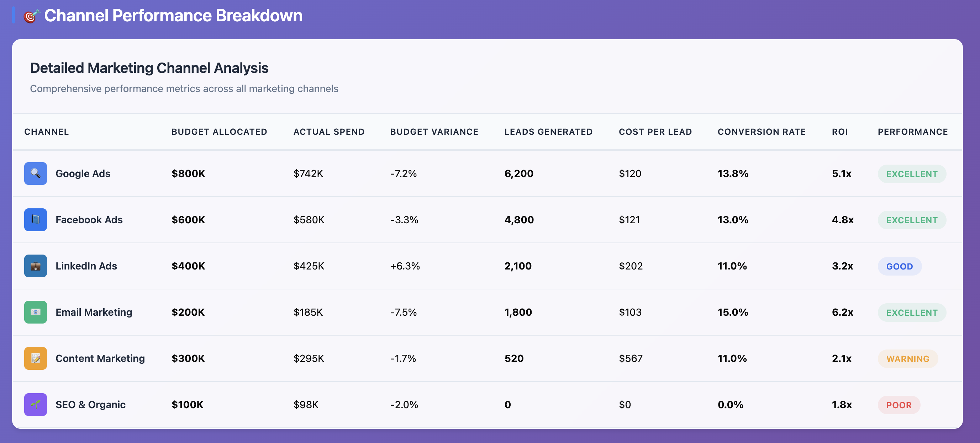Click the $580K actual spend value

pos(309,220)
